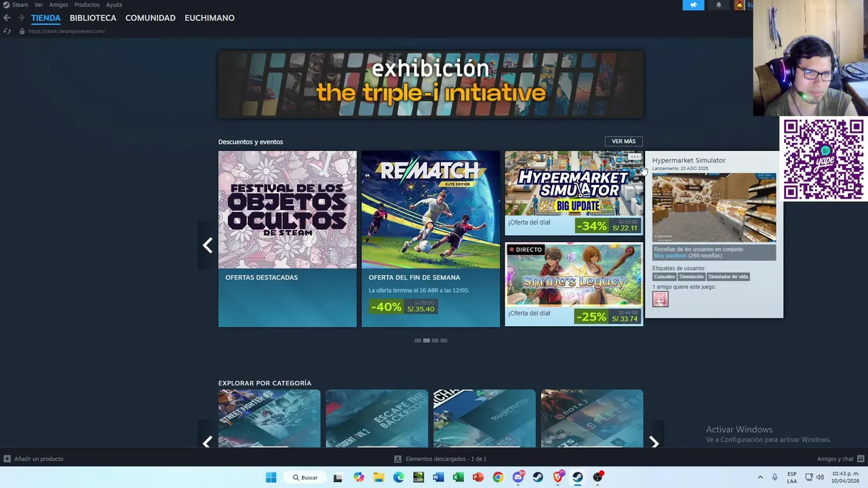Screen dimensions: 868x488
Task: Open the Elementos descargados downloads status
Action: coord(440,459)
